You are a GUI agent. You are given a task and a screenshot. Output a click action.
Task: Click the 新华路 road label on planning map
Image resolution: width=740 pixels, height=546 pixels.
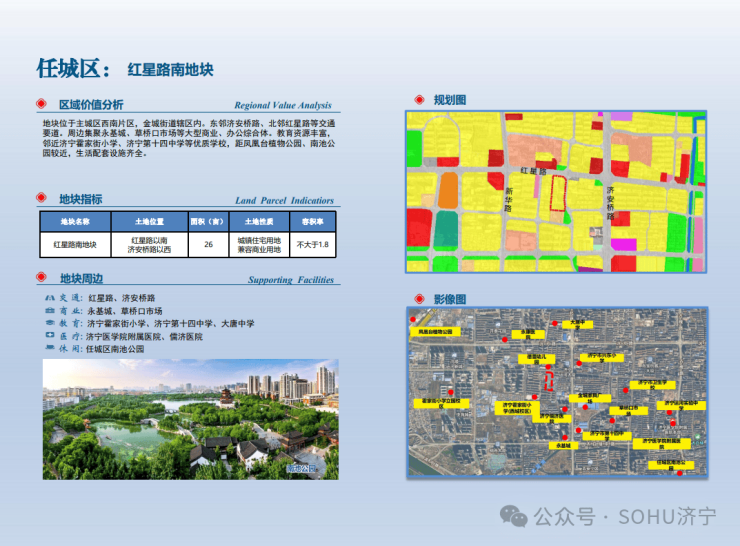tap(508, 199)
